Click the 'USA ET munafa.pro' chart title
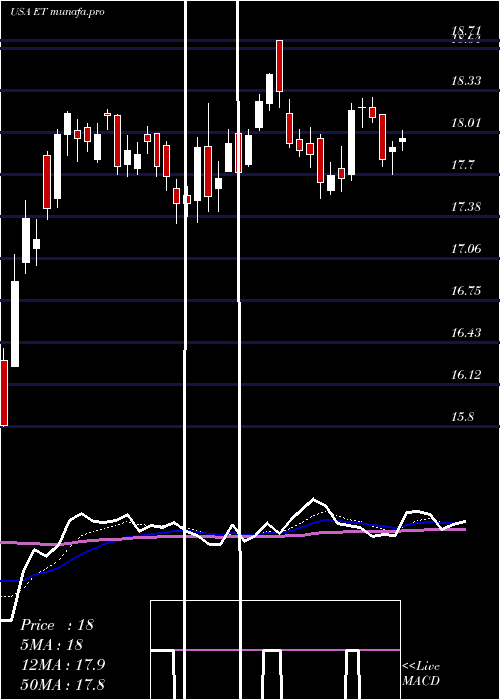Viewport: 500px width, 700px height. pos(57,12)
